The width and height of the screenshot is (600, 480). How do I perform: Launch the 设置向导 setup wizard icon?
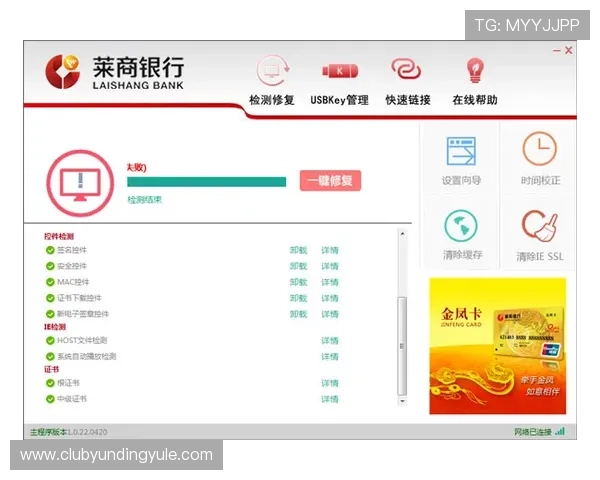pos(461,151)
